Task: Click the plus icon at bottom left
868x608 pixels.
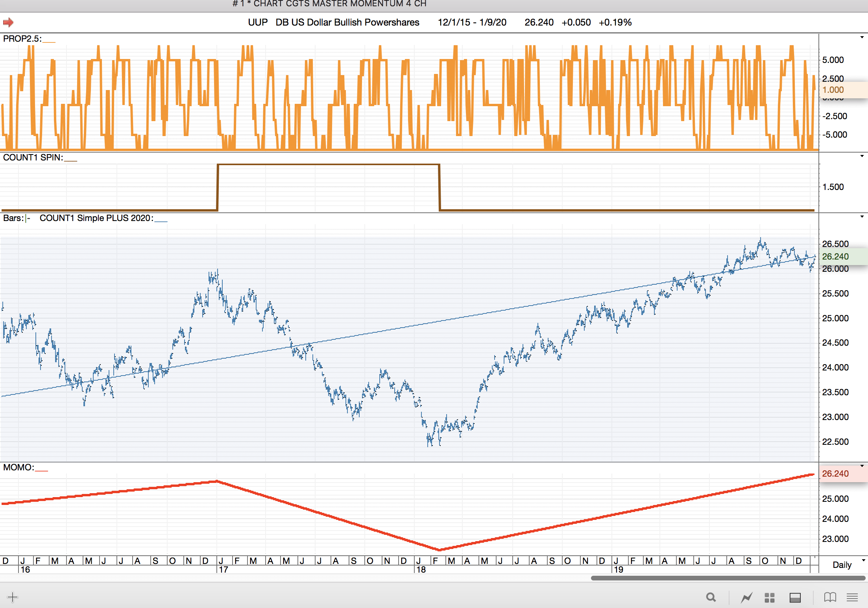Action: pos(12,597)
